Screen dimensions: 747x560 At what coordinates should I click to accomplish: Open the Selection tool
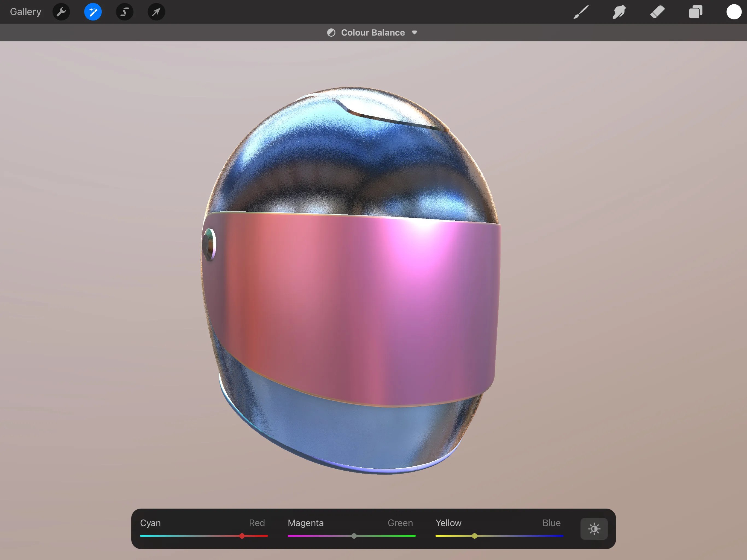coord(124,11)
